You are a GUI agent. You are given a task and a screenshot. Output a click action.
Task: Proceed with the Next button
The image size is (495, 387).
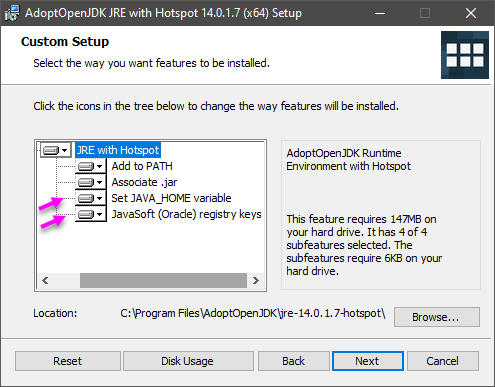click(368, 361)
